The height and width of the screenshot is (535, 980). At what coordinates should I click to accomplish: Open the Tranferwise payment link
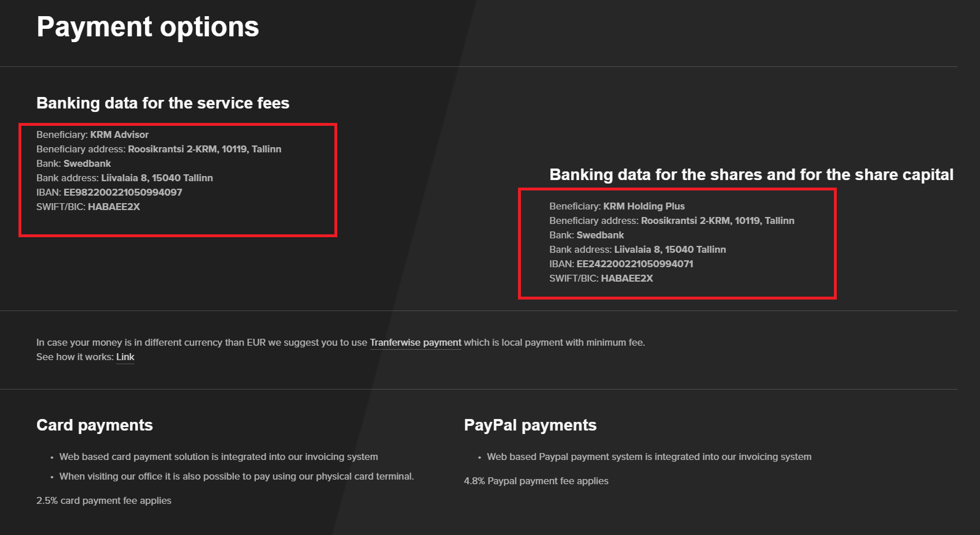point(415,342)
